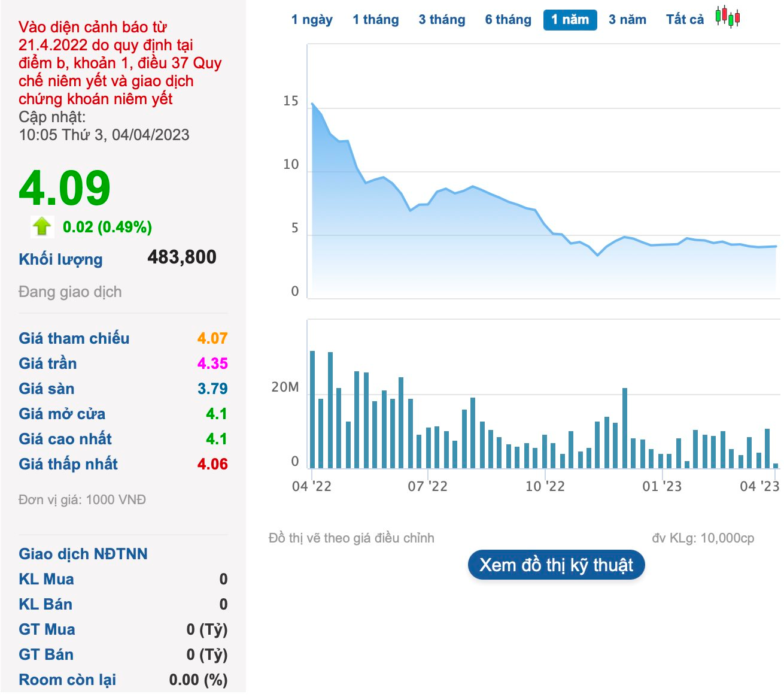Click the 'Giá trần' value 4.35
The height and width of the screenshot is (697, 784).
click(x=212, y=363)
